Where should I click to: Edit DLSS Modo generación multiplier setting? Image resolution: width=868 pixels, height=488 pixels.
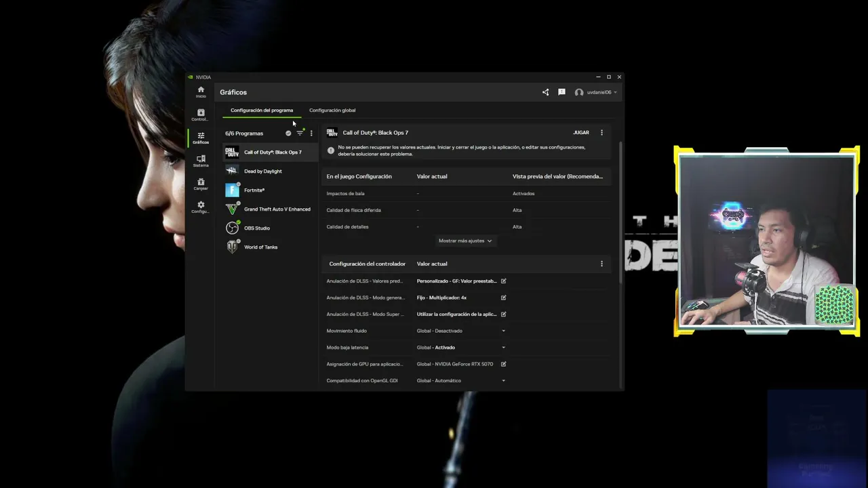(503, 298)
